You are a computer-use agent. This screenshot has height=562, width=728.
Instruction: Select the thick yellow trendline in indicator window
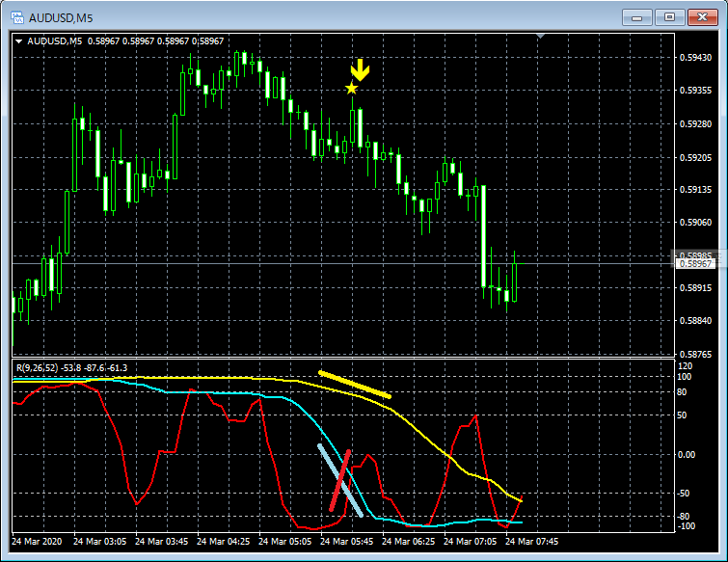click(x=355, y=385)
